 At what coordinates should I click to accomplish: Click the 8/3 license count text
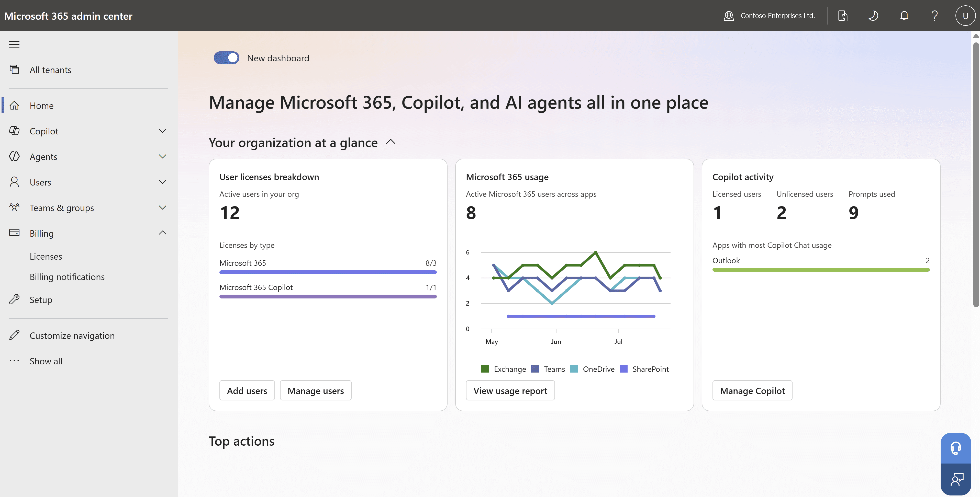pos(431,263)
